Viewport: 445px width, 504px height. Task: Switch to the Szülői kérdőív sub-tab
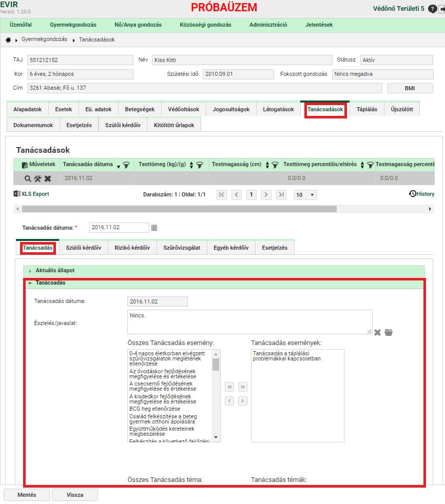point(84,248)
